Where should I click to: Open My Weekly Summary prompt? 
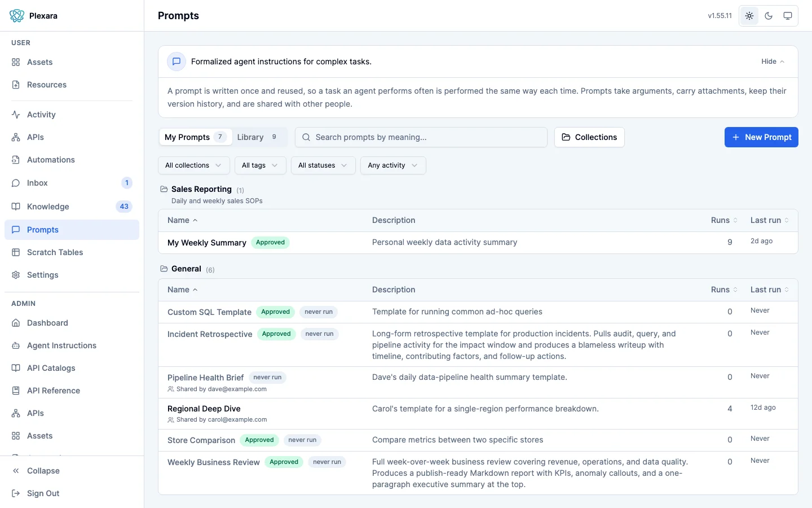pyautogui.click(x=207, y=243)
